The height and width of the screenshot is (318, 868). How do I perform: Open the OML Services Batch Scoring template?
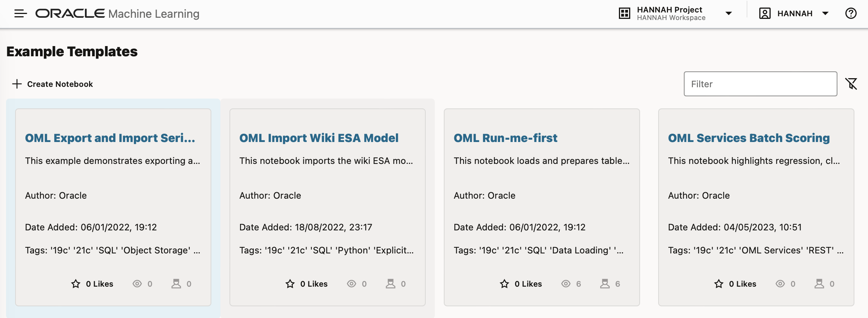click(x=749, y=138)
